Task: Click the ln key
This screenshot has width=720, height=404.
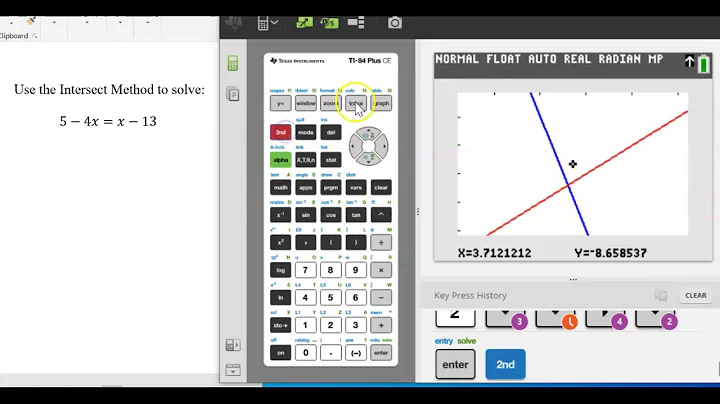Action: point(281,297)
